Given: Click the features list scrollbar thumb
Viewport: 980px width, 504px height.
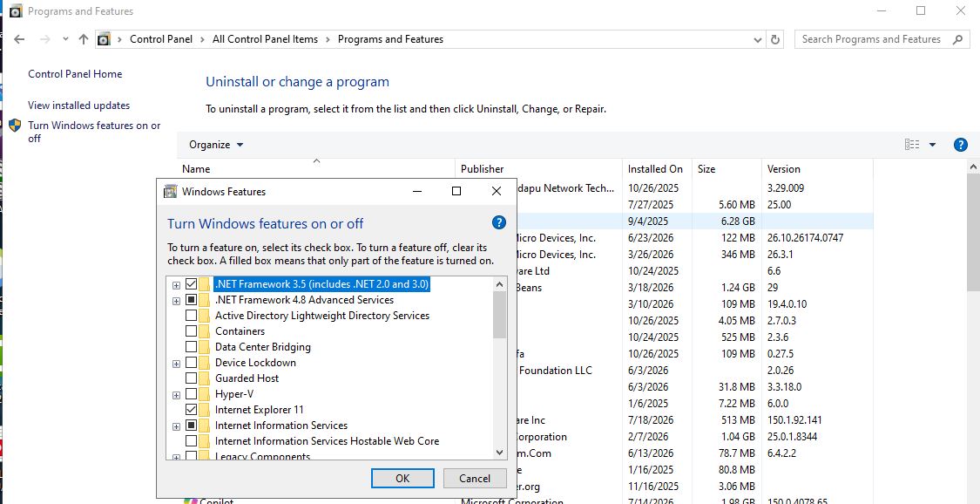Looking at the screenshot, I should coord(499,315).
